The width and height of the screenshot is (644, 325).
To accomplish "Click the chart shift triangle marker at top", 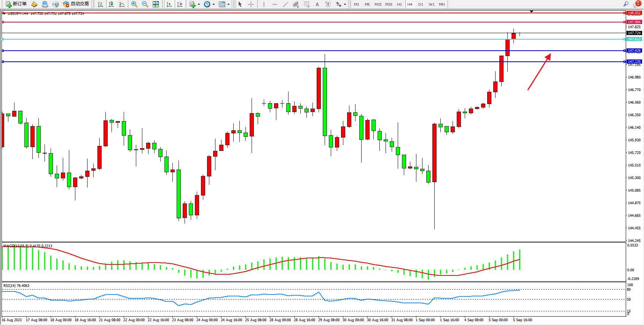I will [x=531, y=11].
